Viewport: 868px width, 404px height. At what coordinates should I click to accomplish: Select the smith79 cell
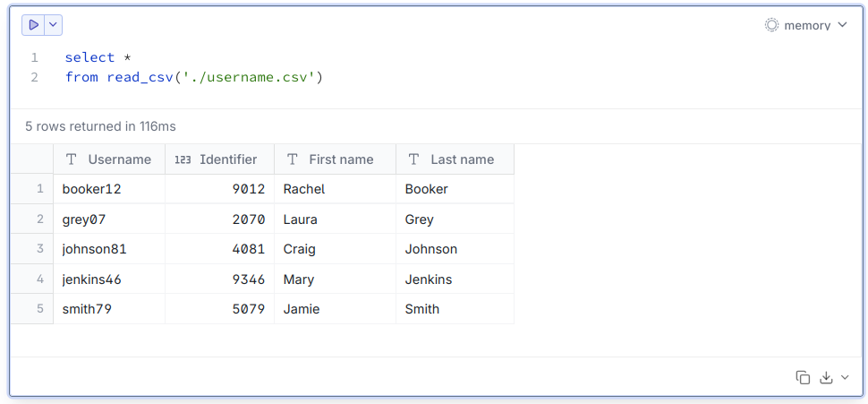(x=109, y=309)
